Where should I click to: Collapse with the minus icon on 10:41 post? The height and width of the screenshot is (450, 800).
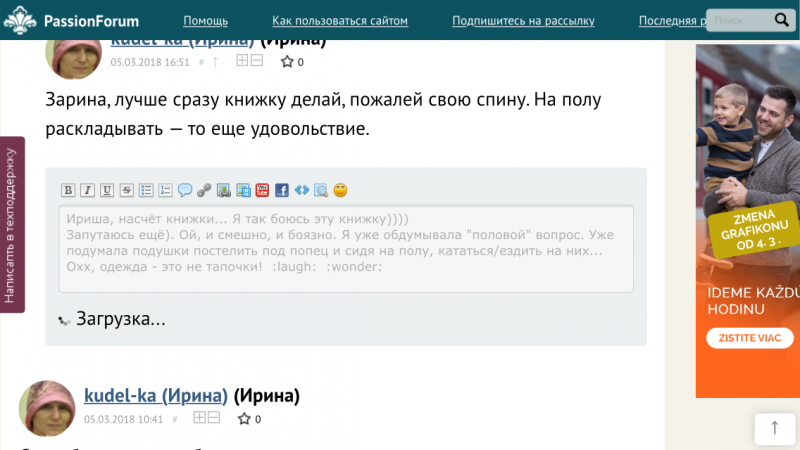214,417
